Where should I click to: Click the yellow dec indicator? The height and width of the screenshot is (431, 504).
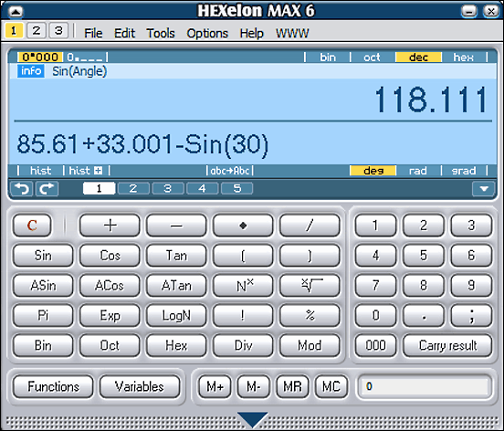(418, 58)
